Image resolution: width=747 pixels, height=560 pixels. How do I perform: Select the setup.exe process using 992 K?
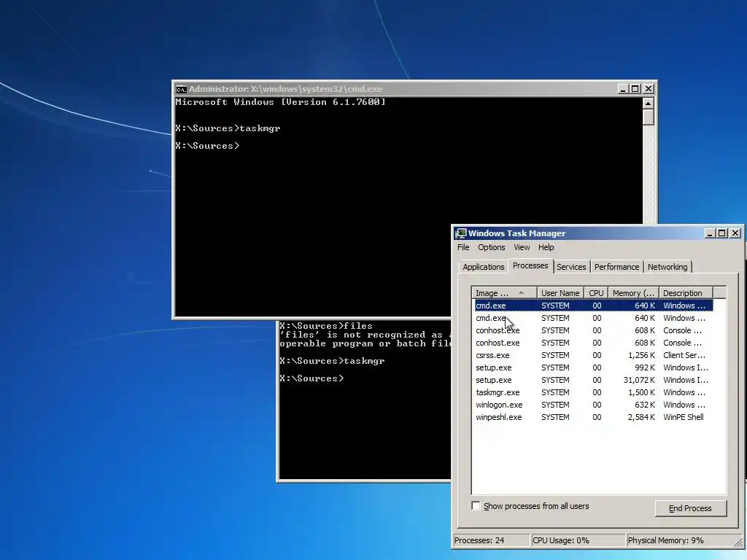tap(594, 367)
